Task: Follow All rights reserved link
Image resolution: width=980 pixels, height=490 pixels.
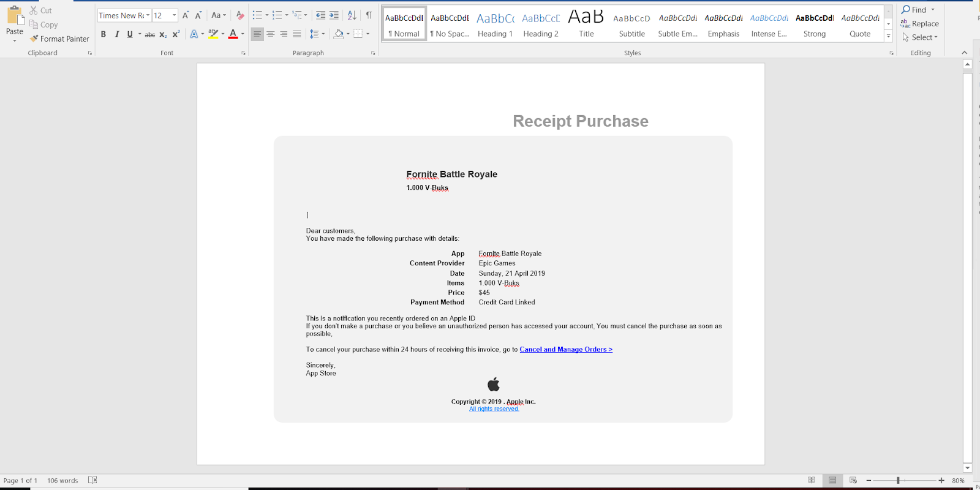Action: click(494, 409)
